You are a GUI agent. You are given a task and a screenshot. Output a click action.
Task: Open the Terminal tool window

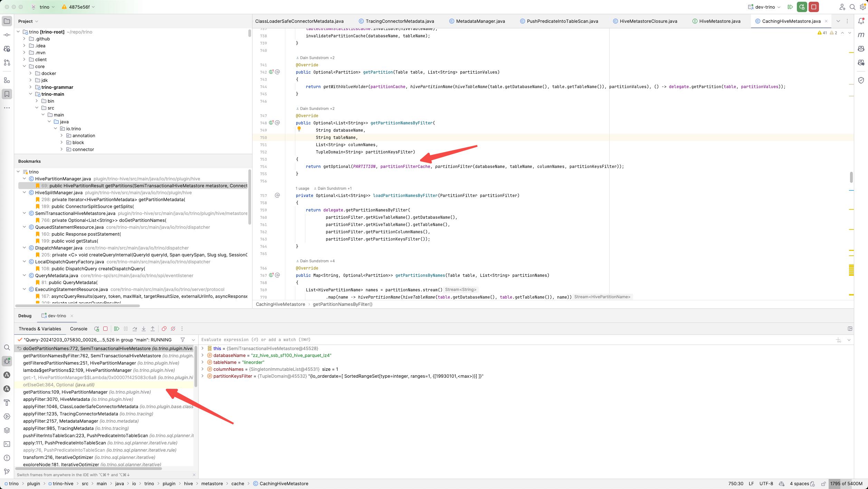[7, 444]
